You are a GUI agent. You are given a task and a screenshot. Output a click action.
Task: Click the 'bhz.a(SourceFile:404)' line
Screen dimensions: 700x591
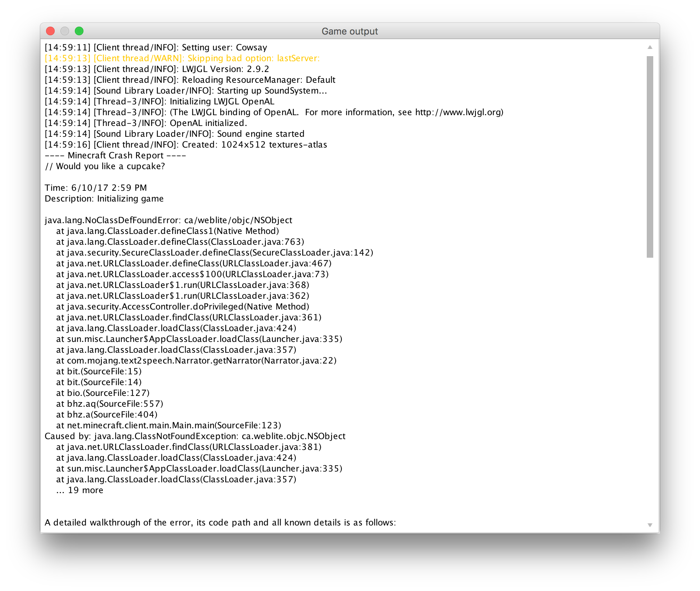(107, 415)
